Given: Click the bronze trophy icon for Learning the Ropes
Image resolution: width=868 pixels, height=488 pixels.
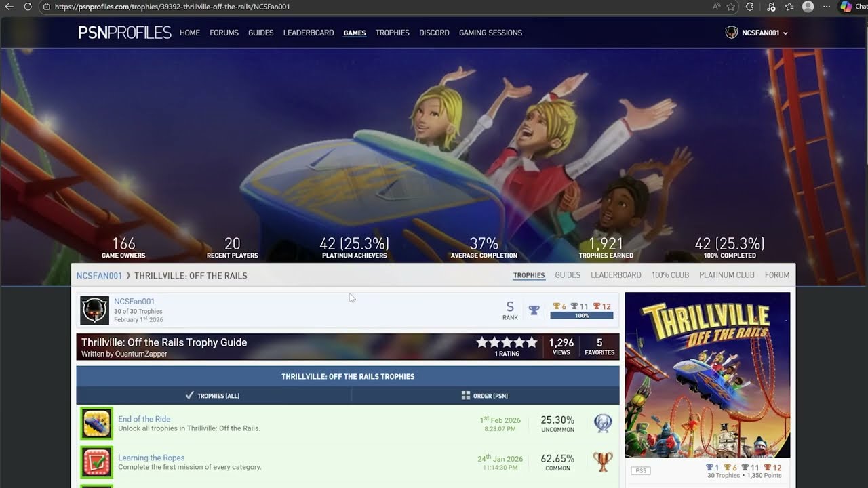Looking at the screenshot, I should point(602,462).
